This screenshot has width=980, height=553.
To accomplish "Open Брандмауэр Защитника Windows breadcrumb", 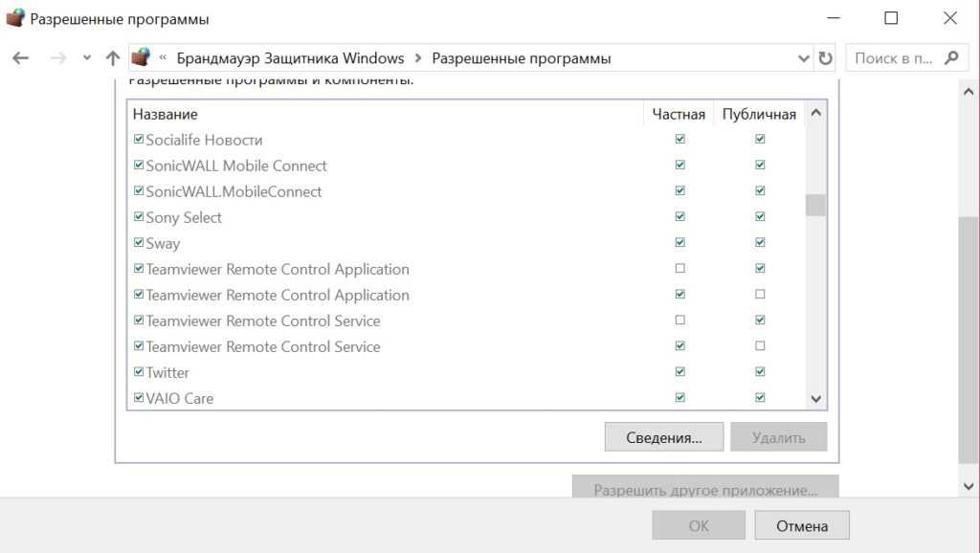I will pos(290,58).
